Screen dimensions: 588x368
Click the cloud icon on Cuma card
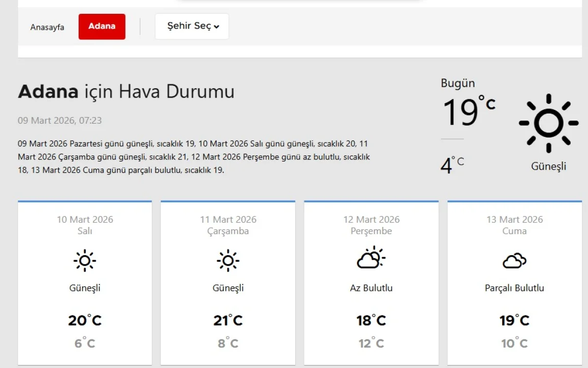pos(514,261)
